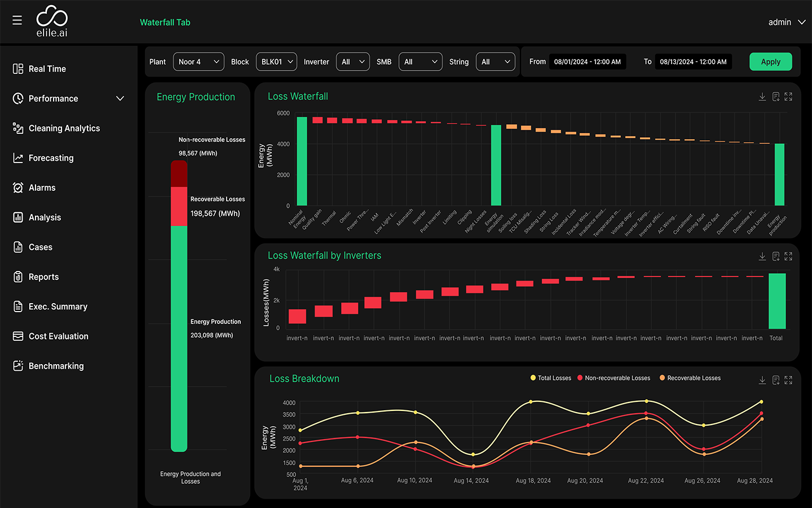Click the Benchmarking icon
812x508 pixels.
pos(18,366)
